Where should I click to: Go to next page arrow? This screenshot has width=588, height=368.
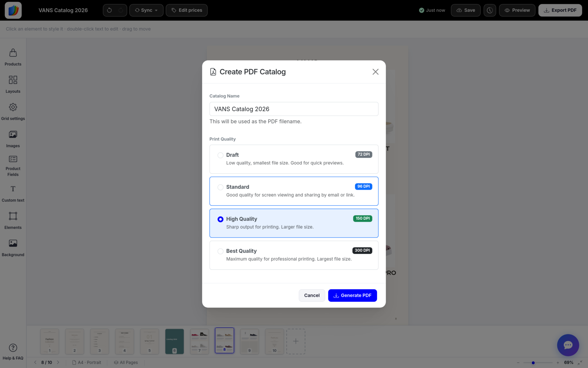(58, 362)
